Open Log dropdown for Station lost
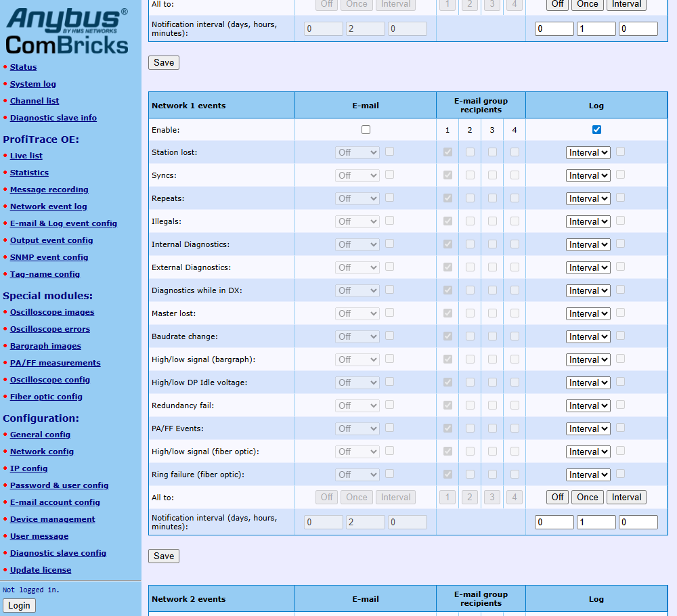This screenshot has width=677, height=616. point(588,152)
